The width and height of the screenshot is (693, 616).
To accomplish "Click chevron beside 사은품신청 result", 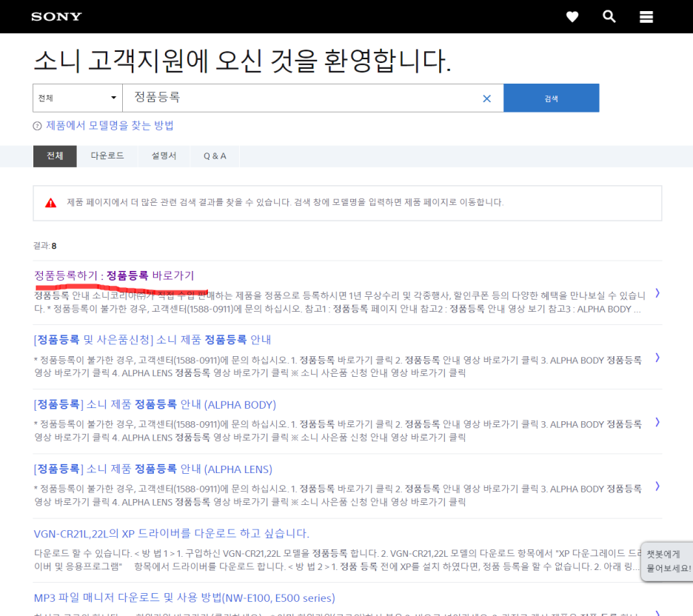I will pyautogui.click(x=657, y=358).
